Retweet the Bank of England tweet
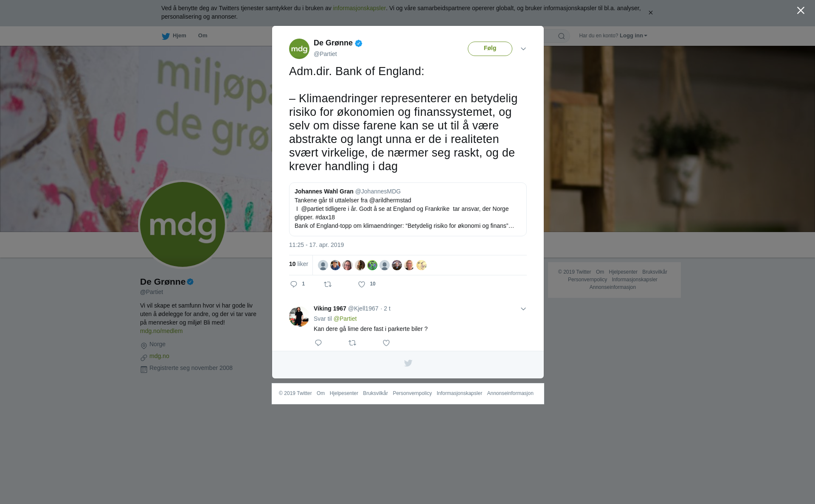This screenshot has height=504, width=815. (x=328, y=284)
